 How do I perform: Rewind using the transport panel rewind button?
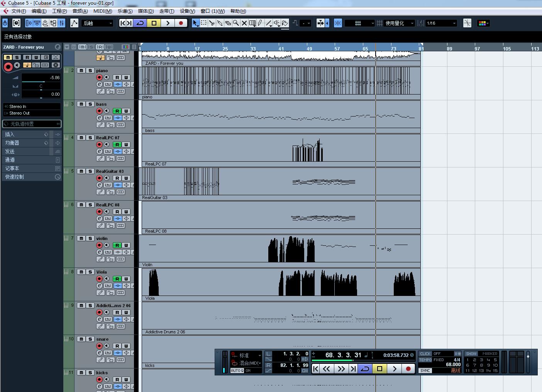327,369
